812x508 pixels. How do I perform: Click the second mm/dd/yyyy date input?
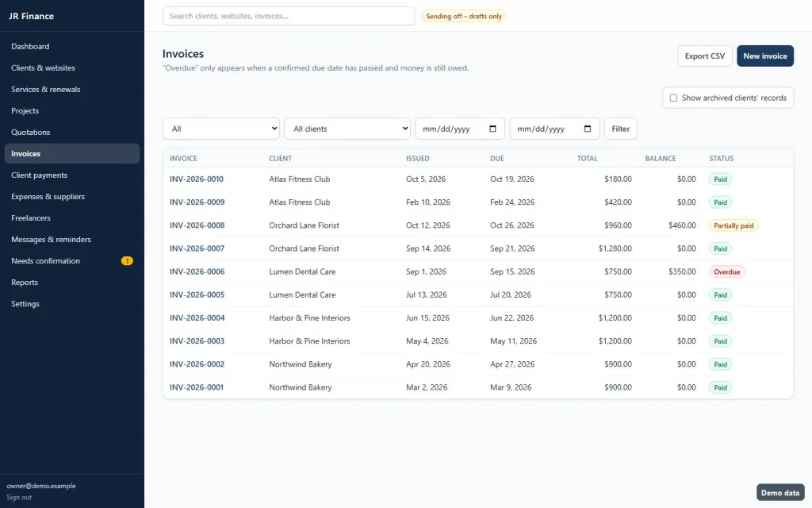pos(554,129)
